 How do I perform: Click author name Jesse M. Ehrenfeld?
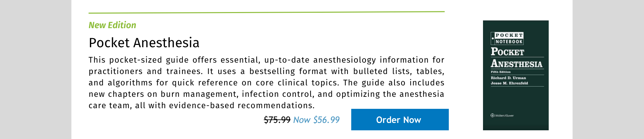[x=509, y=83]
